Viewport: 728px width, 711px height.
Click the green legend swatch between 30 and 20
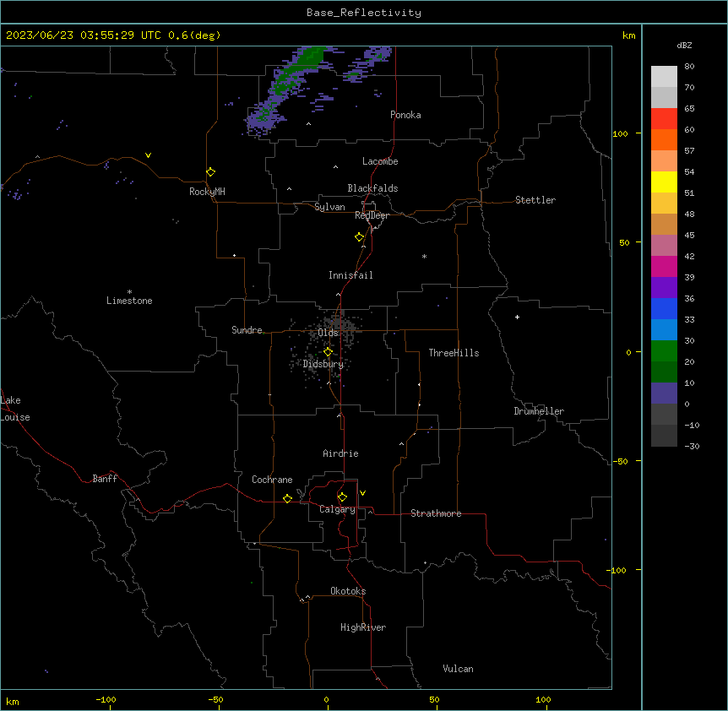664,351
